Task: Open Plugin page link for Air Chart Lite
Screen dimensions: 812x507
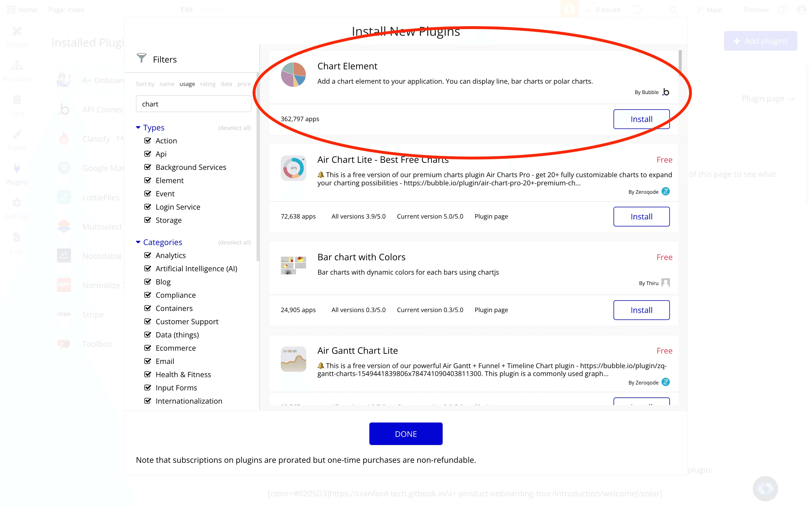Action: [x=491, y=216]
